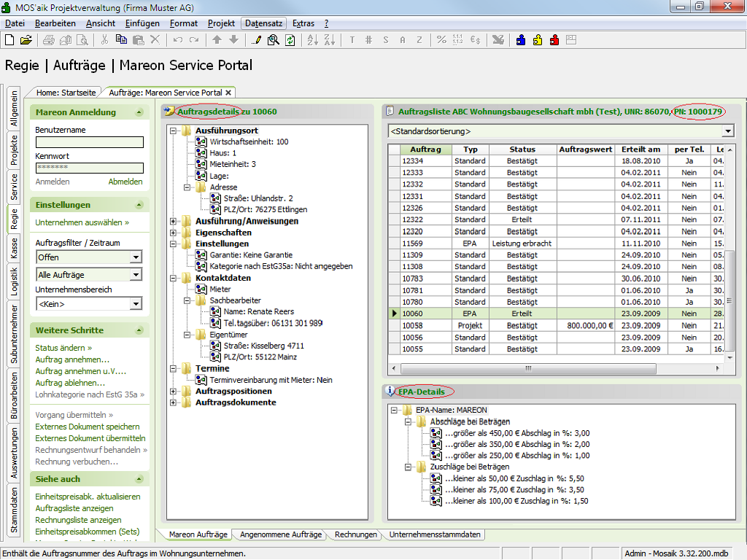Viewport: 747px width, 560px height.
Task: Click the redo arrow icon
Action: (194, 40)
